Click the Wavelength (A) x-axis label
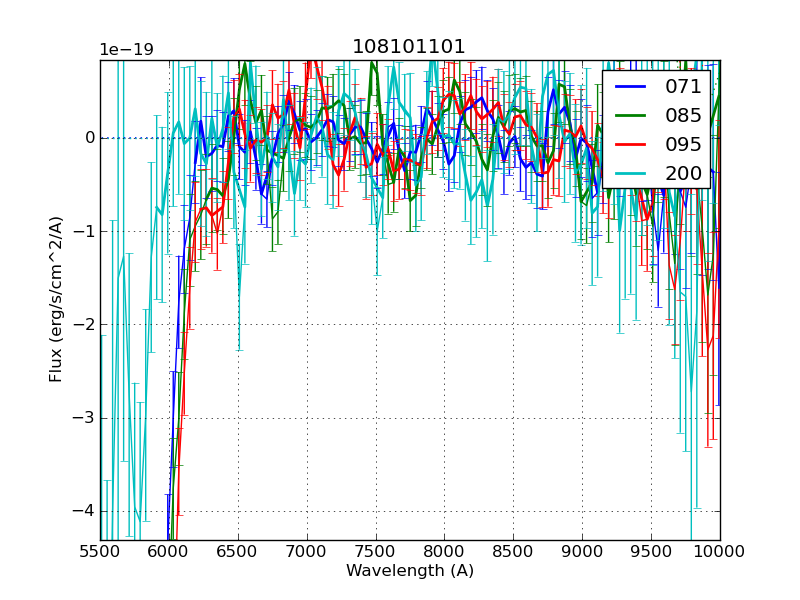 tap(410, 571)
